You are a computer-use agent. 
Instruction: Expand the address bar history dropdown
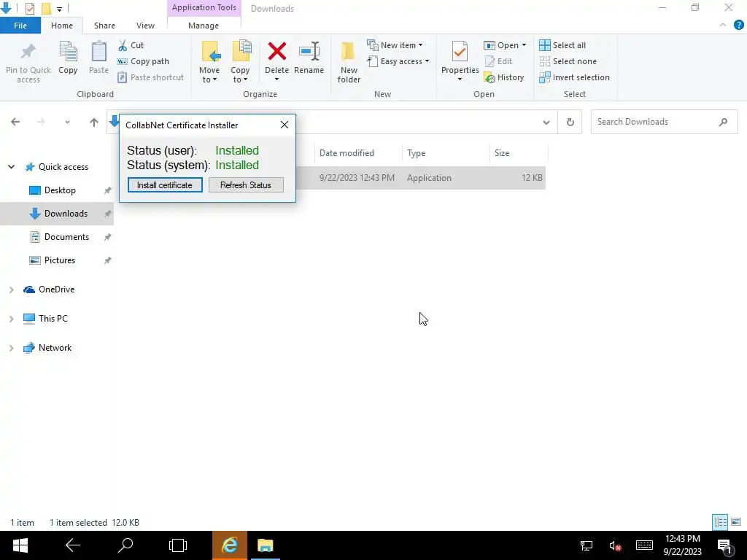tap(546, 122)
